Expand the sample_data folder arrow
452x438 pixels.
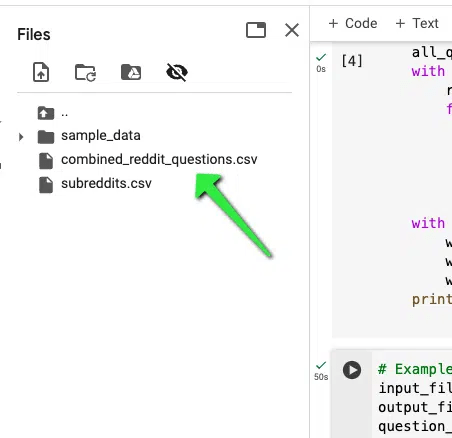[21, 137]
